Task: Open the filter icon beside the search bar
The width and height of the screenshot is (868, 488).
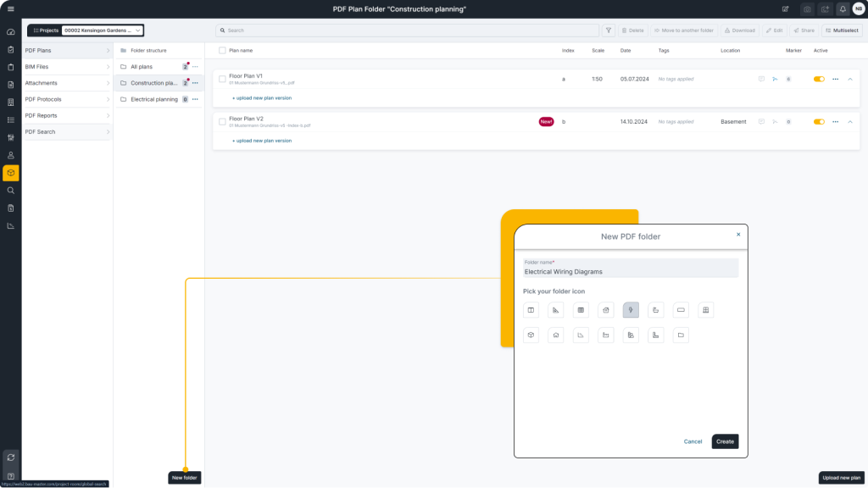Action: click(608, 30)
